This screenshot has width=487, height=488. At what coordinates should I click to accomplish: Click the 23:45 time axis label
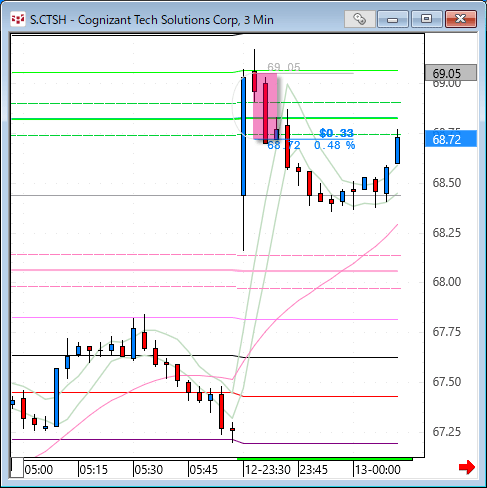click(314, 470)
